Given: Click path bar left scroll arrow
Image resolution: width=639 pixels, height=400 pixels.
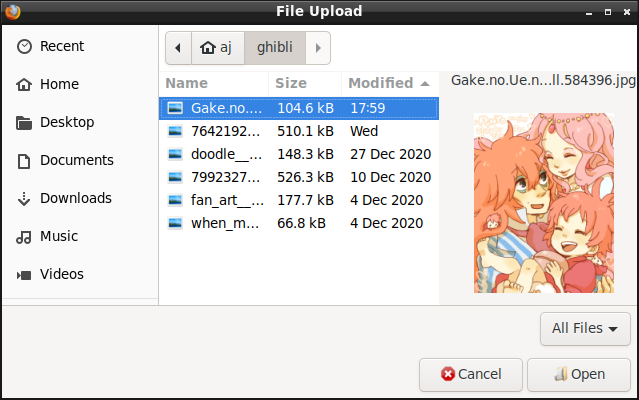Looking at the screenshot, I should tap(178, 47).
